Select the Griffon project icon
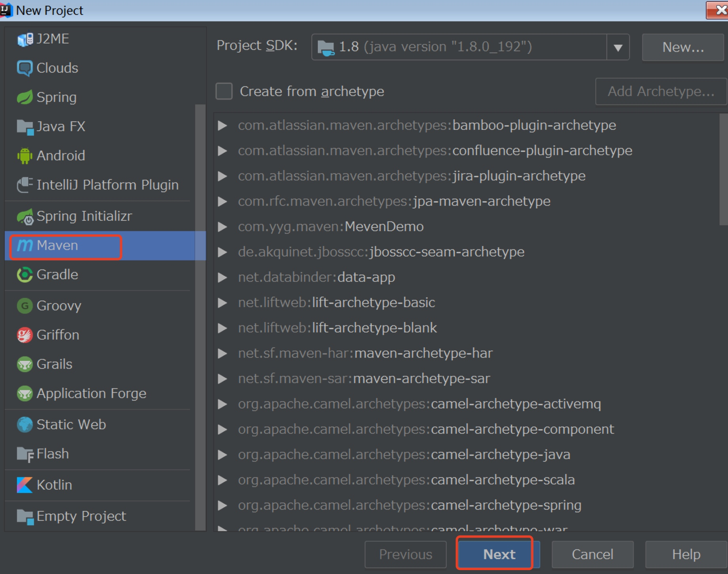Screen dimensions: 728x574 tap(25, 335)
